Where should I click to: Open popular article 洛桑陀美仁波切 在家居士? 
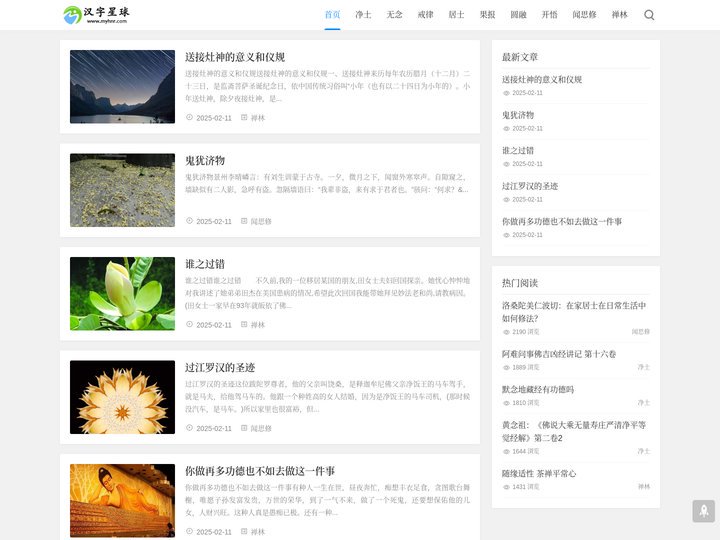(574, 312)
